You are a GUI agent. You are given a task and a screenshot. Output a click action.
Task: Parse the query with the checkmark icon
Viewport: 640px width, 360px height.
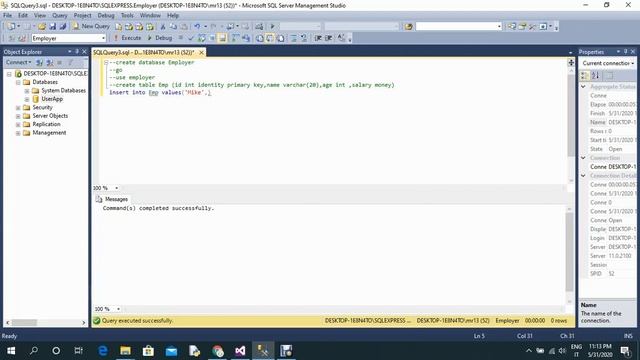pos(191,38)
